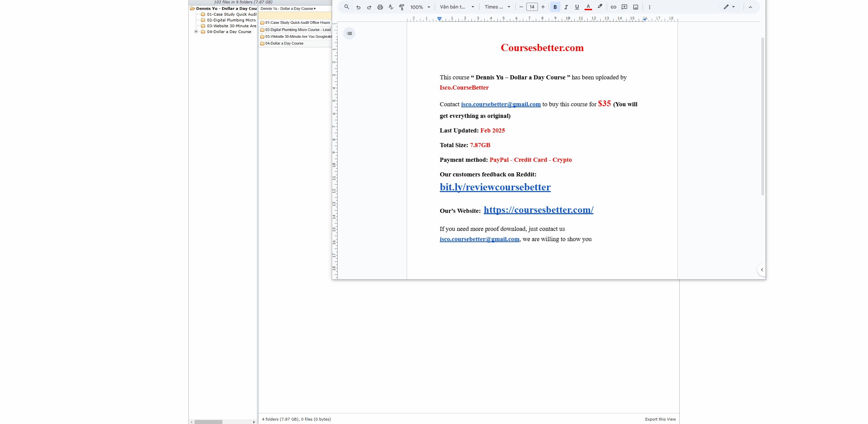Insert a link using the toolbar icon
868x424 pixels.
(613, 7)
